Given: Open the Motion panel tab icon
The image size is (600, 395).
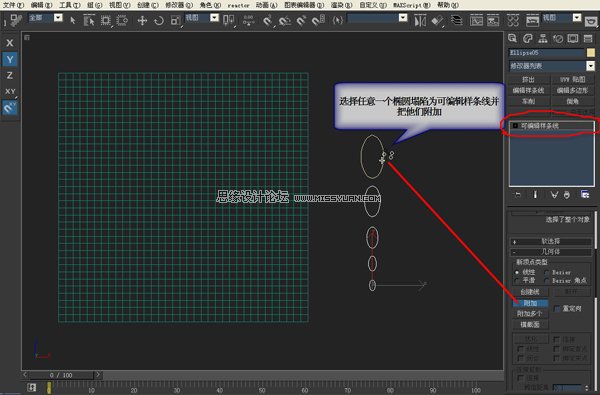Looking at the screenshot, I should click(x=558, y=38).
